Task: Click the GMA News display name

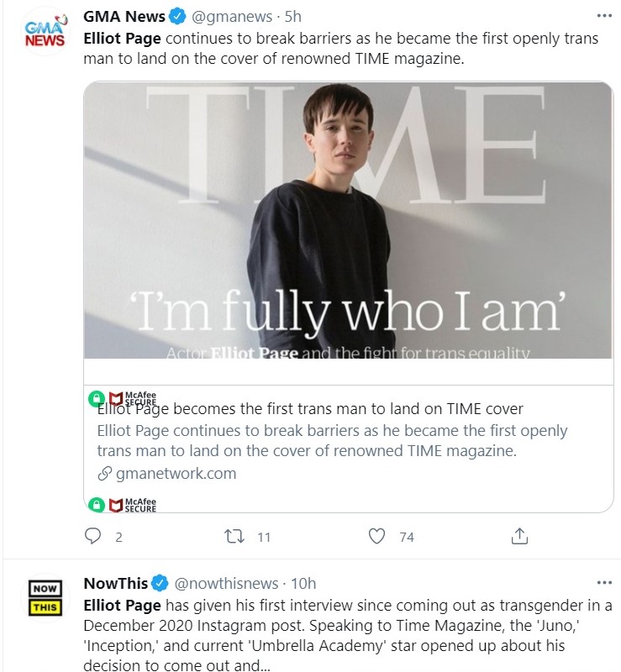Action: pos(124,17)
